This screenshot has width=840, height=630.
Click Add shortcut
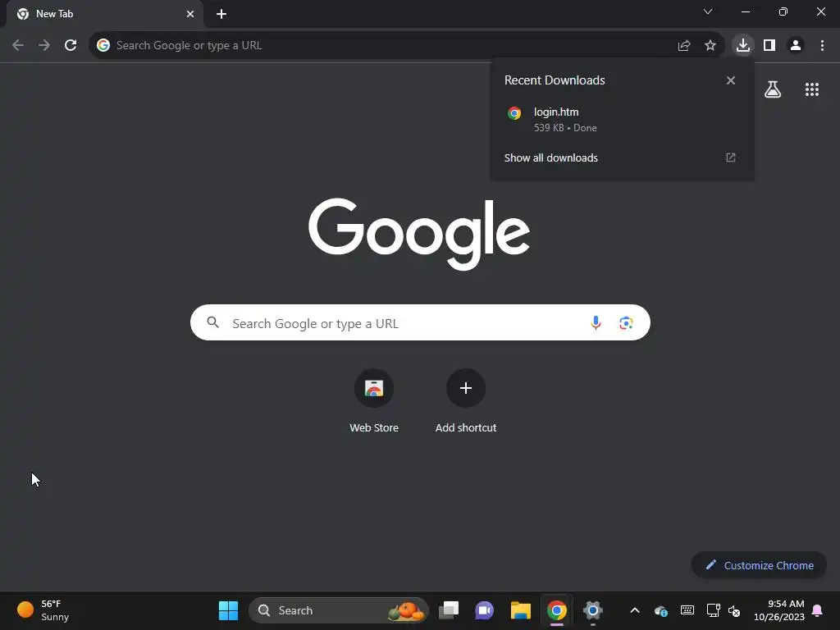pyautogui.click(x=466, y=402)
